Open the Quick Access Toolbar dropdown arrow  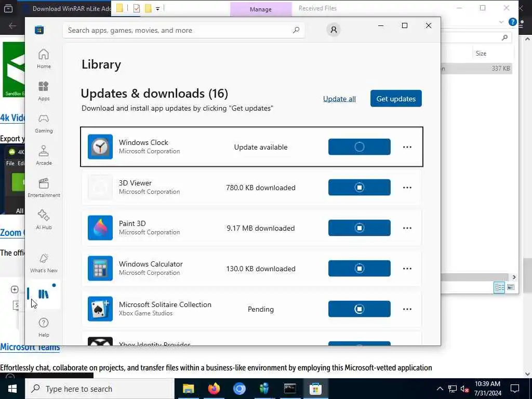point(158,8)
